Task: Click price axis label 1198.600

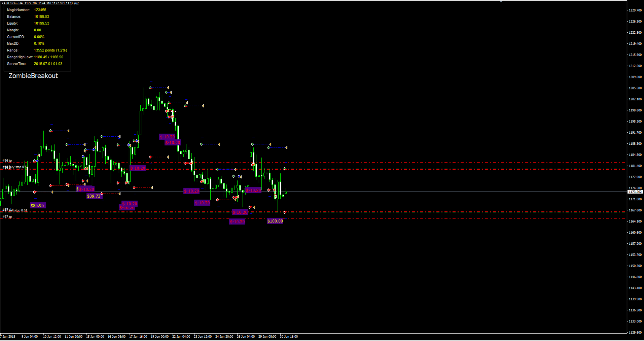Action: (x=635, y=110)
